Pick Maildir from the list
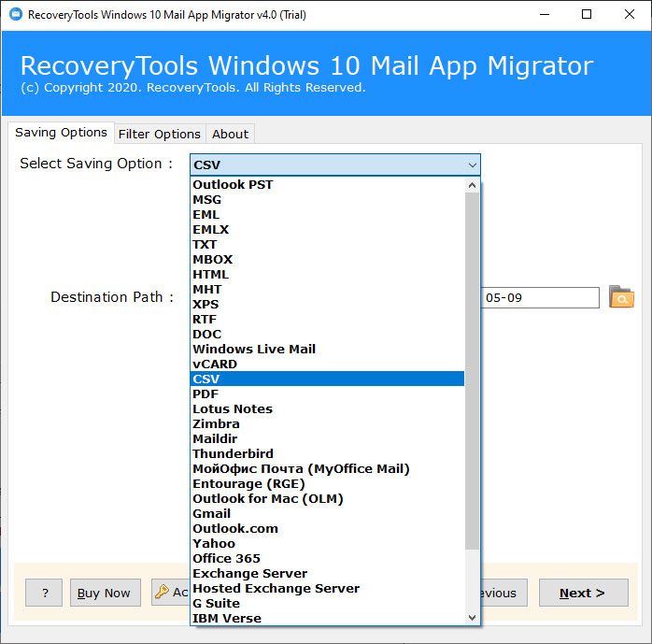 [x=327, y=438]
